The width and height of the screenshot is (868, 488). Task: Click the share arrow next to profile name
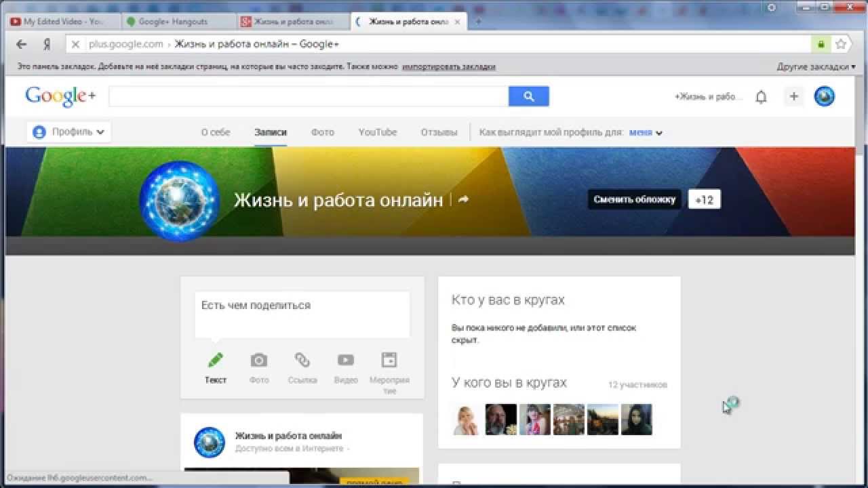tap(463, 199)
